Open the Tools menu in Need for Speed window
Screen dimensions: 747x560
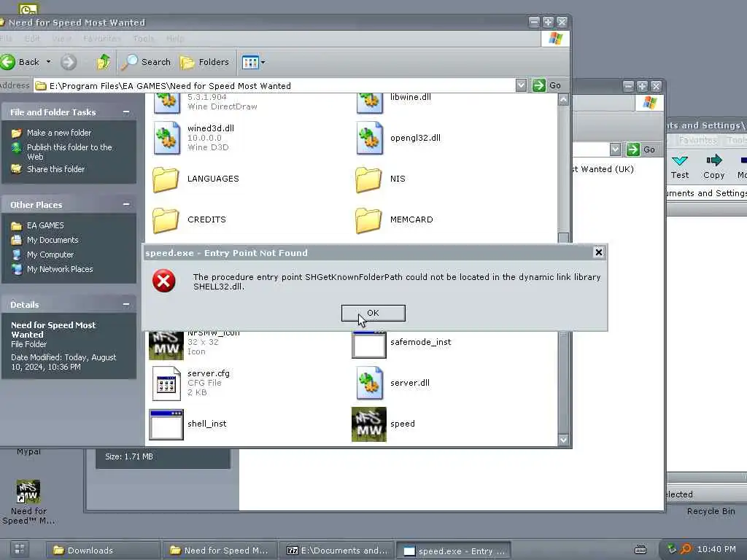coord(144,39)
